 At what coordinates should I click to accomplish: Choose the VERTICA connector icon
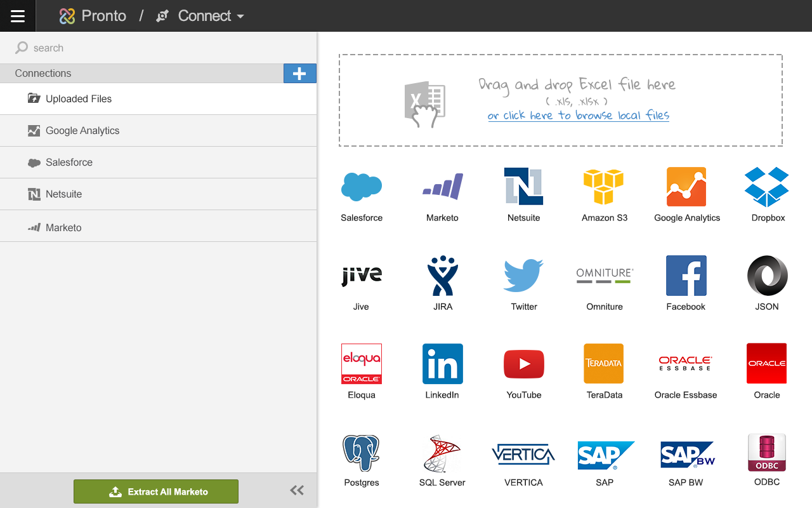pos(523,455)
